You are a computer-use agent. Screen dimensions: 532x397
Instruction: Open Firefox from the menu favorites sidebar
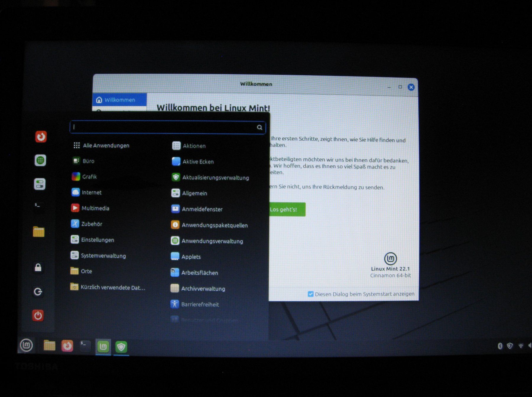click(41, 137)
